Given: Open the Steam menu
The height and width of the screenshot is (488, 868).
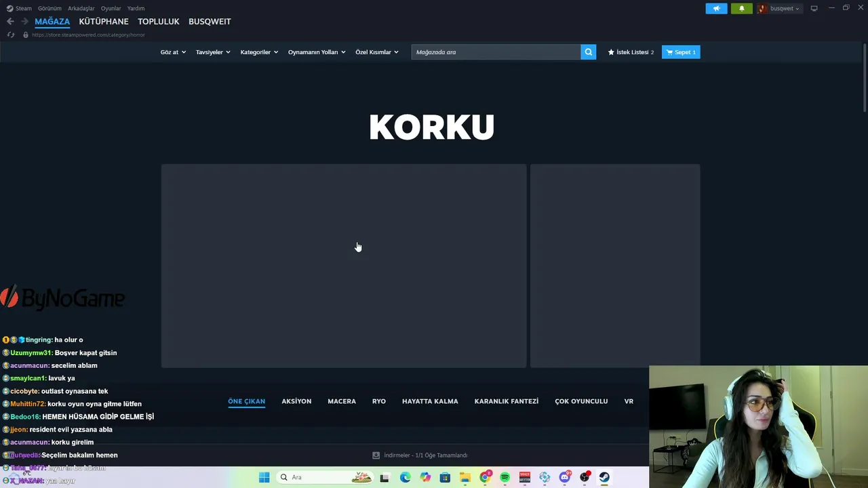Looking at the screenshot, I should [20, 8].
